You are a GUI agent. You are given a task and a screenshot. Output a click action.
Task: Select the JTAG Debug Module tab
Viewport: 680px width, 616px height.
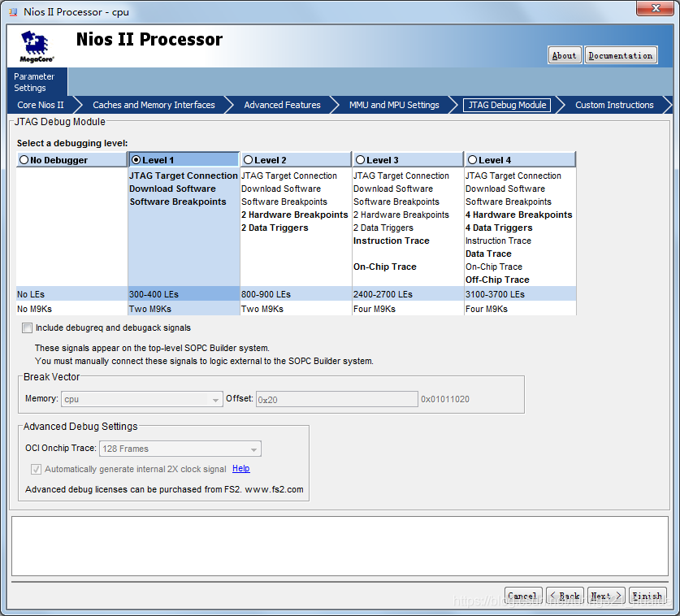click(507, 105)
